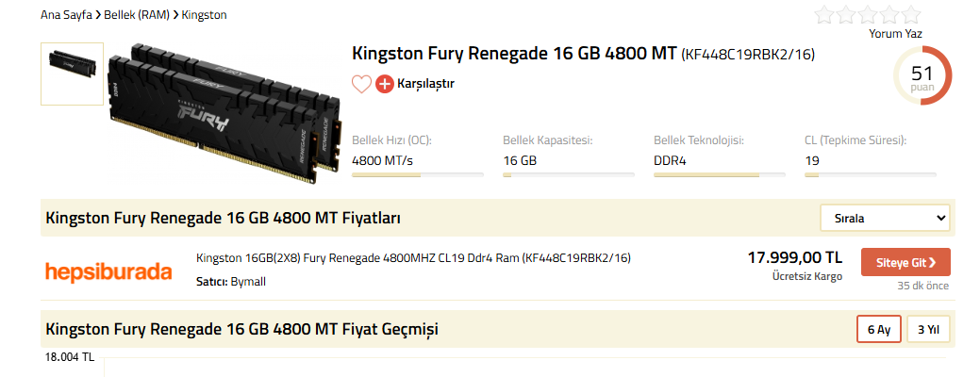
Task: Click the 51 puan score circle
Action: click(x=922, y=77)
